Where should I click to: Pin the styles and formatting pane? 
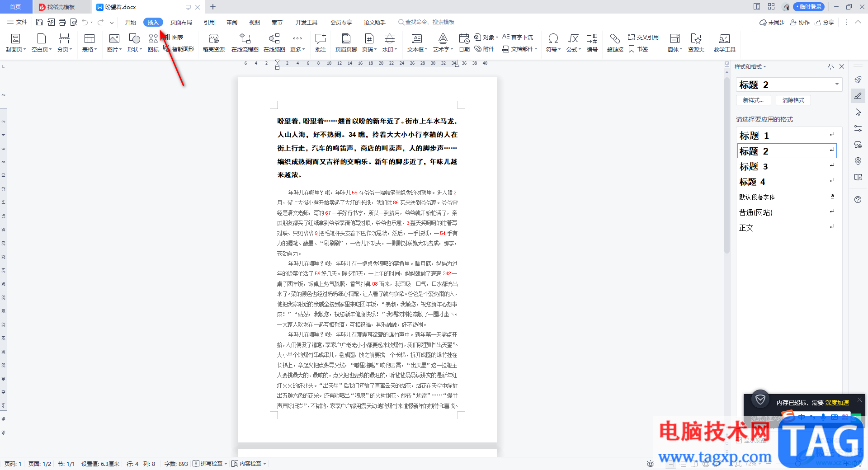tap(830, 66)
